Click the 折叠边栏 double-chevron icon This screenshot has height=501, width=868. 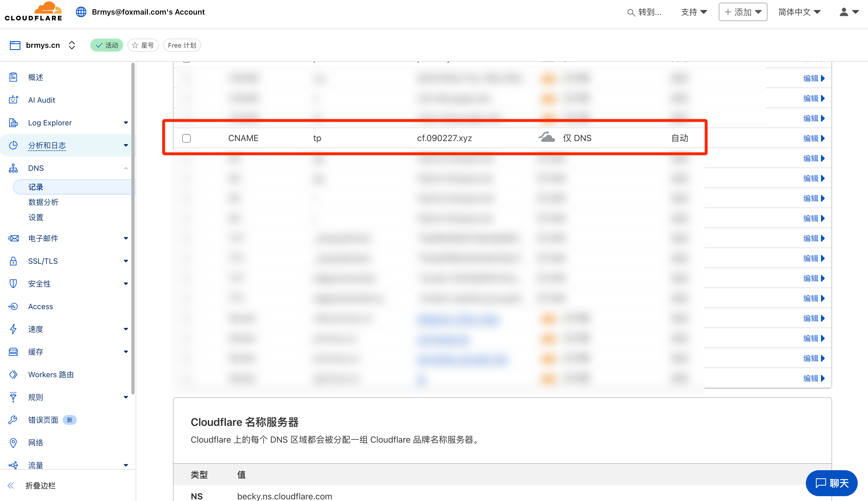point(11,486)
